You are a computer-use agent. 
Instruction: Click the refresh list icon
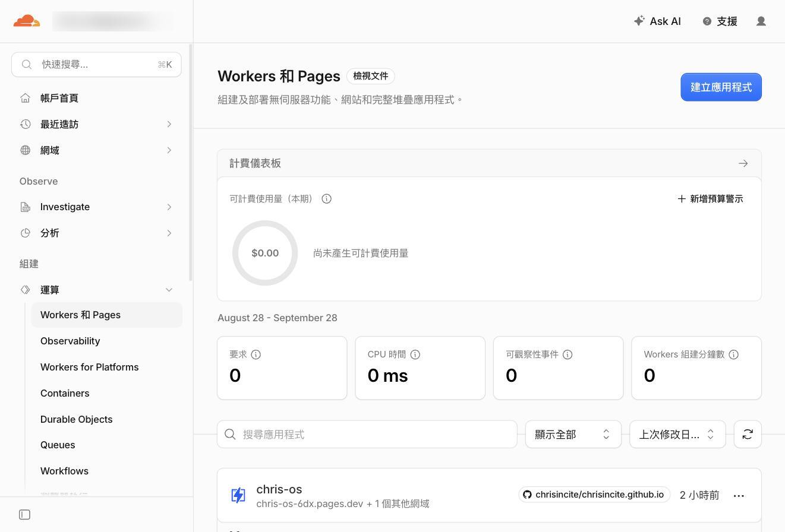[x=748, y=435]
